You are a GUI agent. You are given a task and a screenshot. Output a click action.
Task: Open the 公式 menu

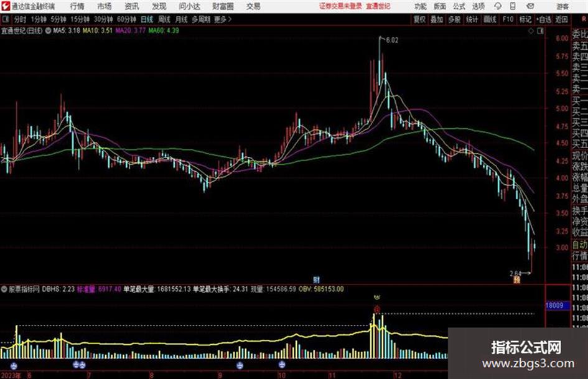pos(459,6)
